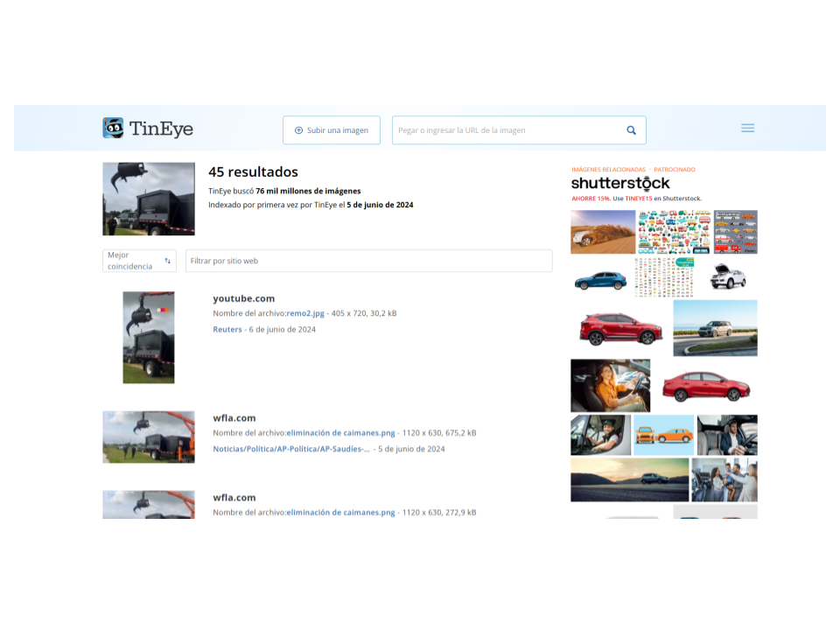Click the PATROCINADO label

[x=675, y=169]
